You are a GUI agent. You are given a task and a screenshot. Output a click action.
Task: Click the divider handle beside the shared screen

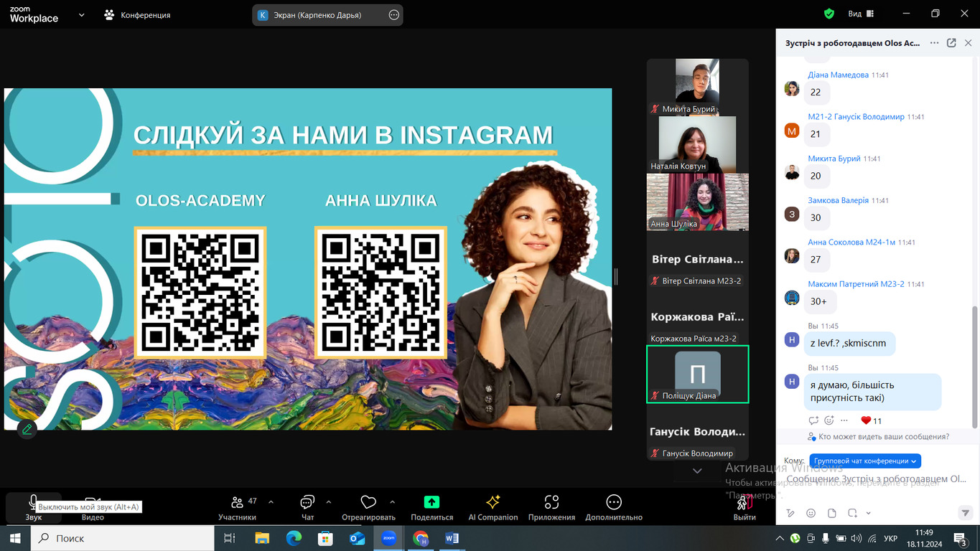pos(615,276)
